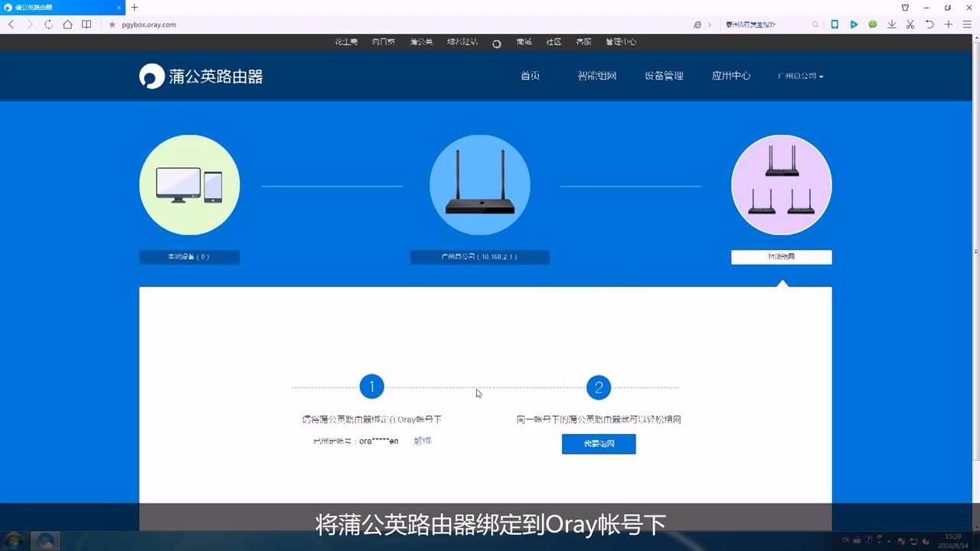Click the 蒲公英 top bar link

[x=421, y=42]
